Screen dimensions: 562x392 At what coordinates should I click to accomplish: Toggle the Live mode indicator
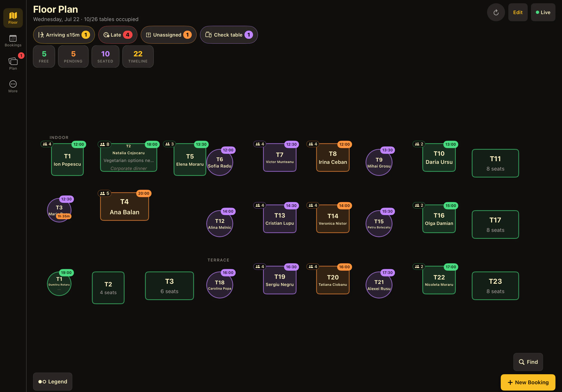click(x=543, y=12)
